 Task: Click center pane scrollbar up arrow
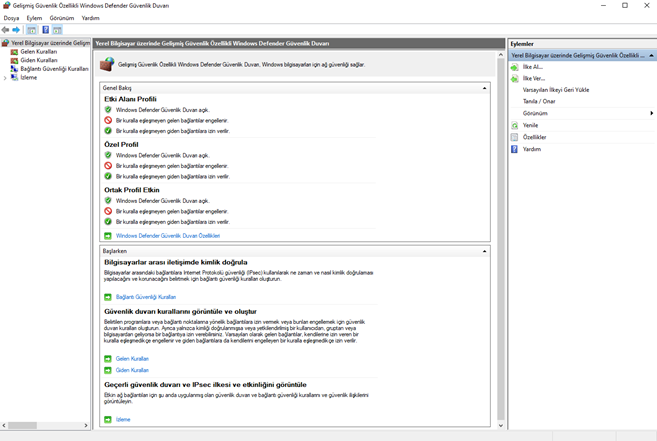point(501,55)
